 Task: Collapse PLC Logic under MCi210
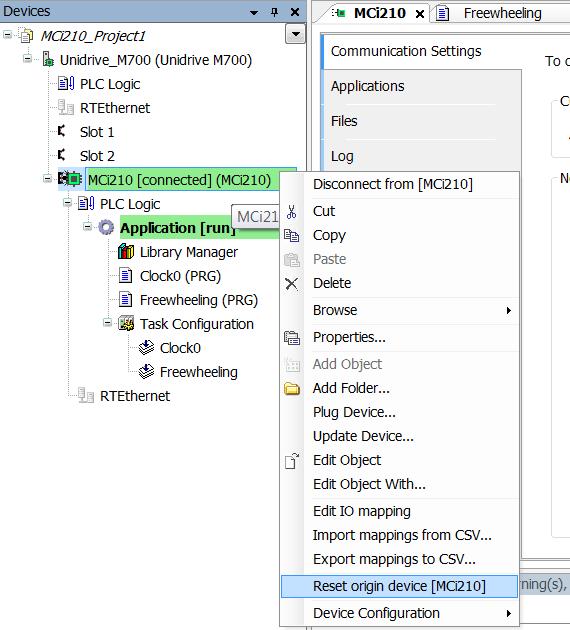pos(67,202)
